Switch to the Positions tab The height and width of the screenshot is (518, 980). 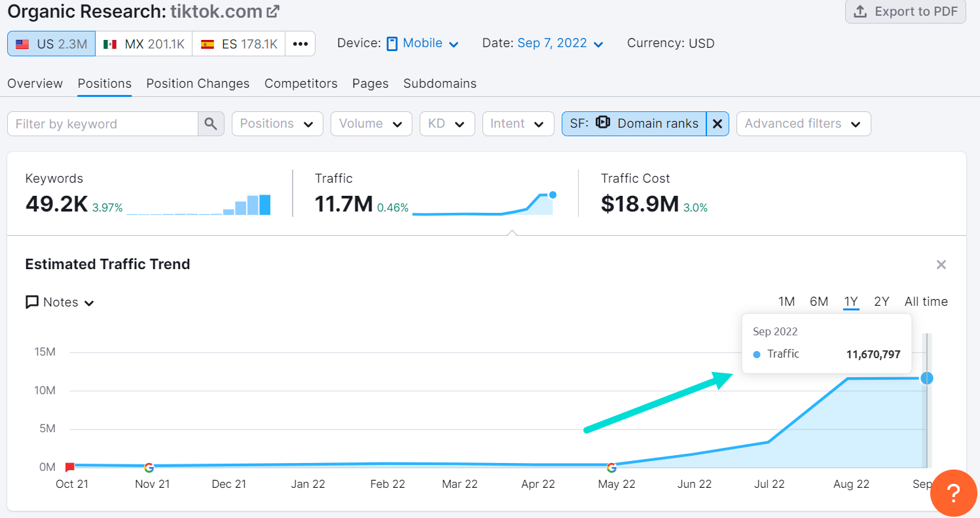[105, 84]
